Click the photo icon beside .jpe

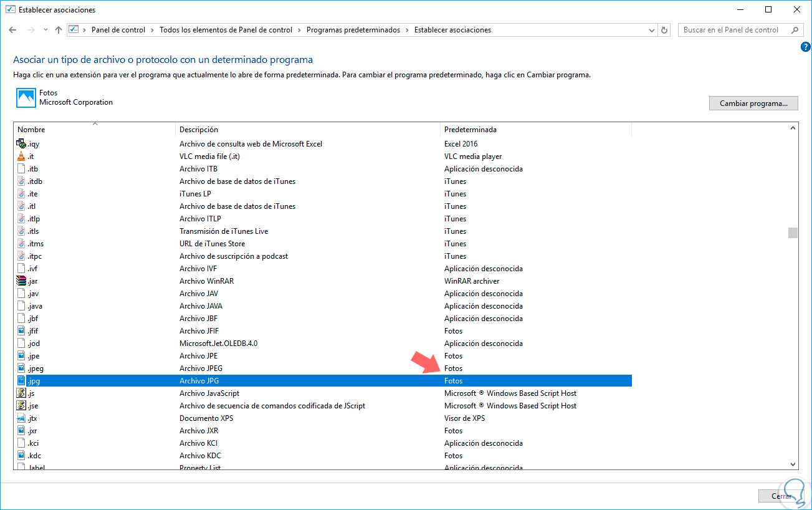pyautogui.click(x=21, y=355)
